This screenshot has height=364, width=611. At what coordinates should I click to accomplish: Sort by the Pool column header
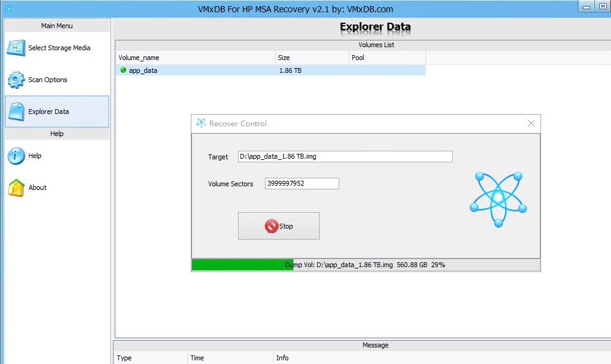(387, 58)
